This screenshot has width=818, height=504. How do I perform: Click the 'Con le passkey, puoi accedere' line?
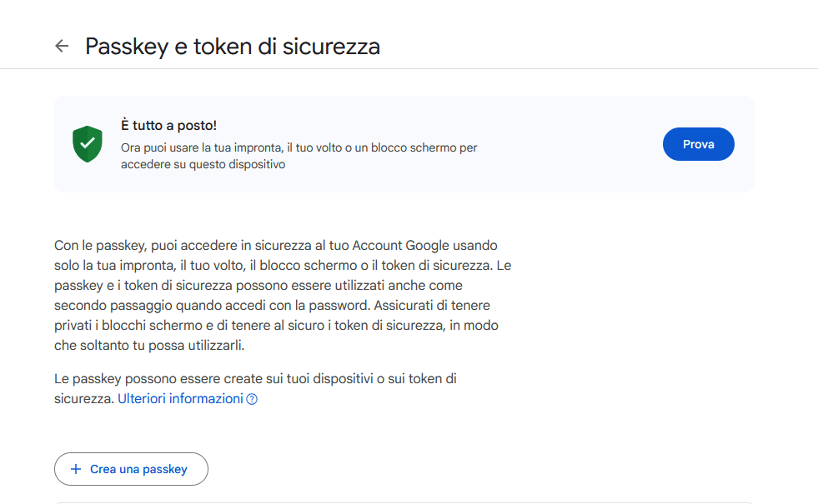(275, 246)
